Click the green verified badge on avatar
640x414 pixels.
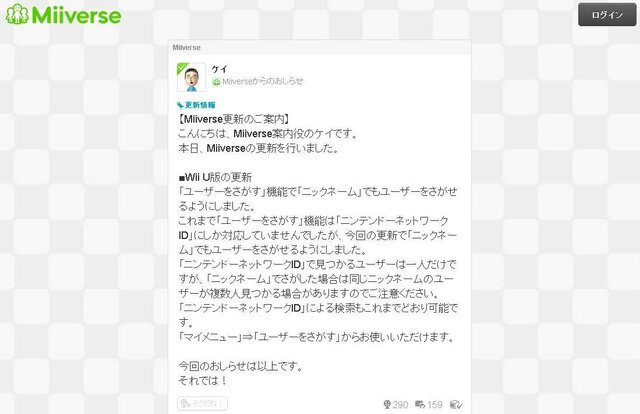click(x=181, y=67)
